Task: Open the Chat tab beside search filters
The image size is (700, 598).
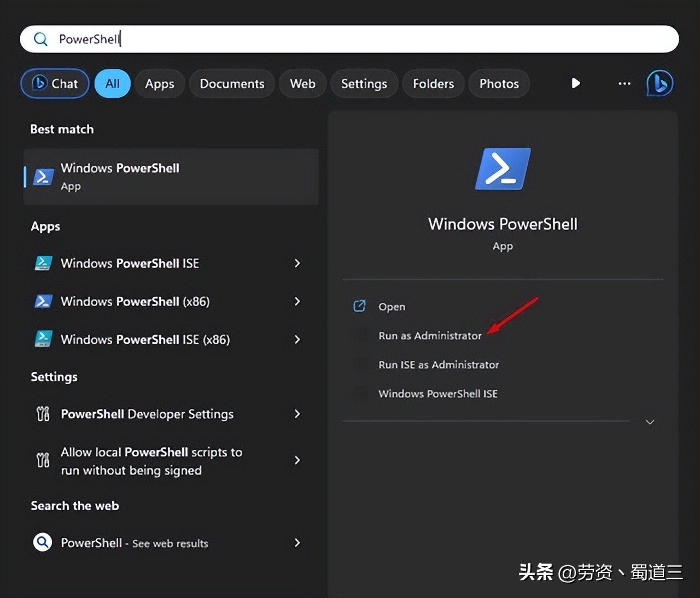Action: (x=54, y=83)
